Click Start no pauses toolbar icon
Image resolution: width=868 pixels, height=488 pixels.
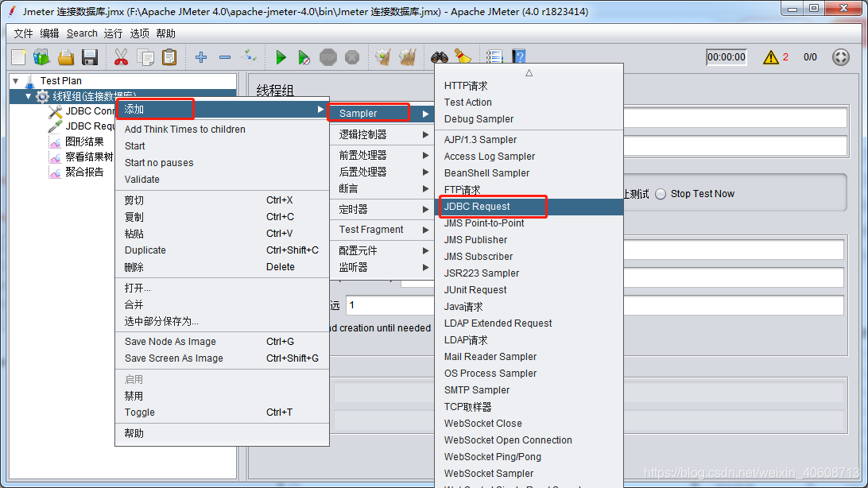304,57
